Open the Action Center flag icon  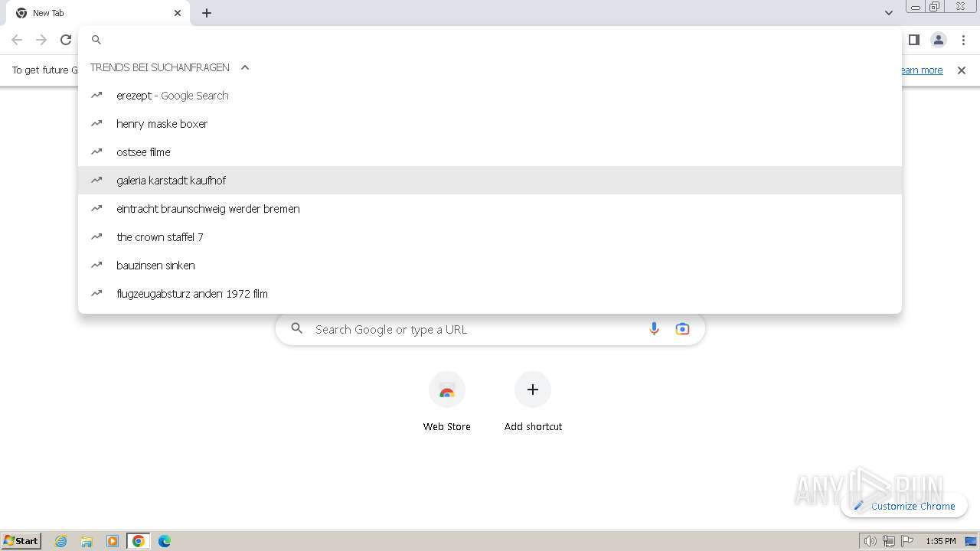tap(907, 541)
